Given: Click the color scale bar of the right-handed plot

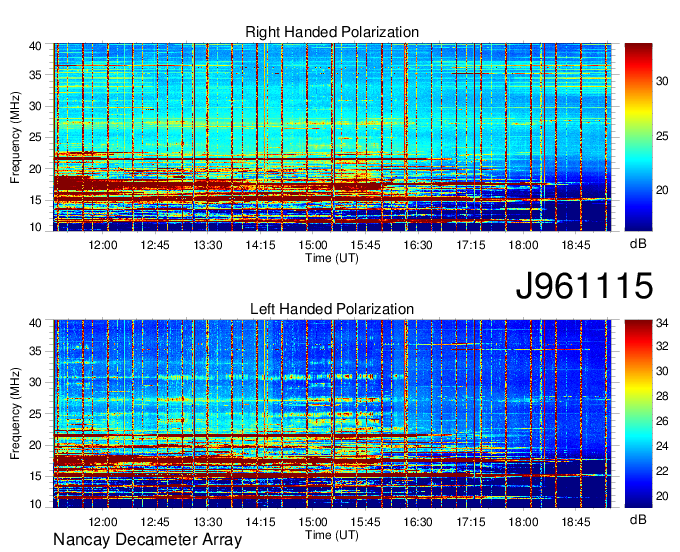Looking at the screenshot, I should 638,137.
